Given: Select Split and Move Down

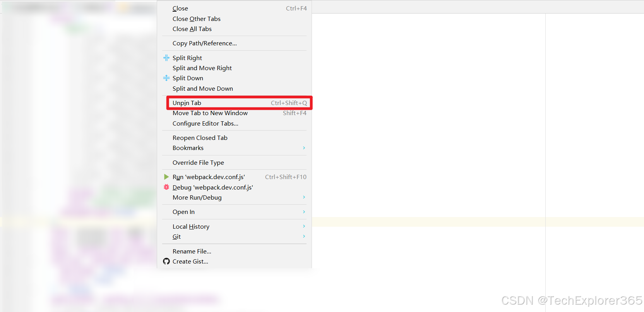Looking at the screenshot, I should [x=234, y=88].
